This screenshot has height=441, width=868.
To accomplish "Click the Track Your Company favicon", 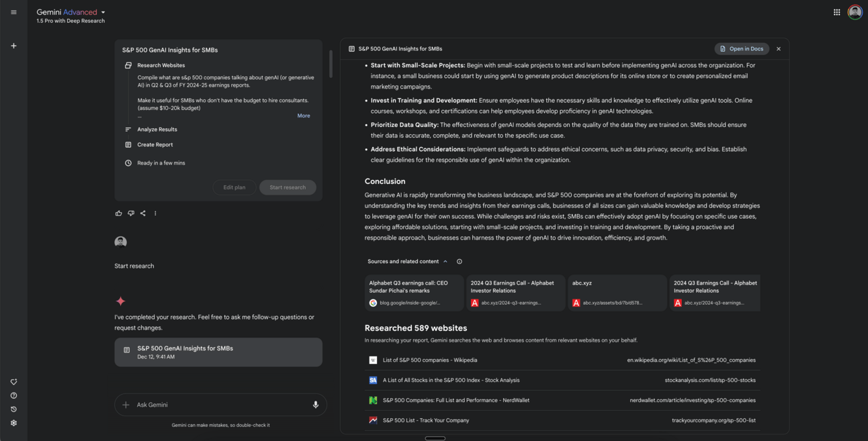I will (373, 420).
